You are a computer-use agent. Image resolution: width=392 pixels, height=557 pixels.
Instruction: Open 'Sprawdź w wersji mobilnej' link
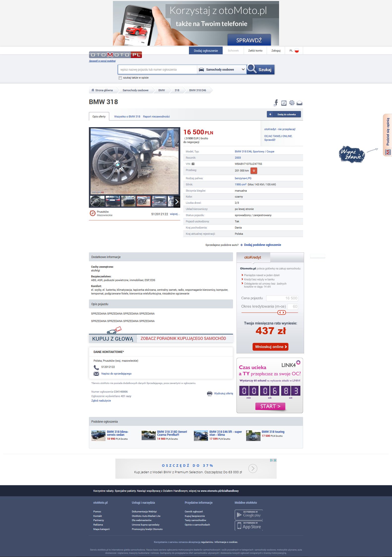pyautogui.click(x=102, y=61)
